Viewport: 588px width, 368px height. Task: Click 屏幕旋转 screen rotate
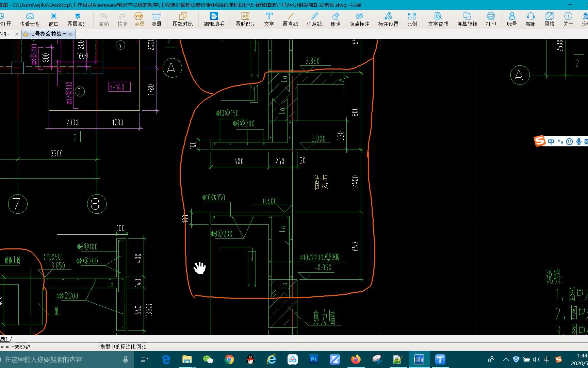pyautogui.click(x=467, y=19)
